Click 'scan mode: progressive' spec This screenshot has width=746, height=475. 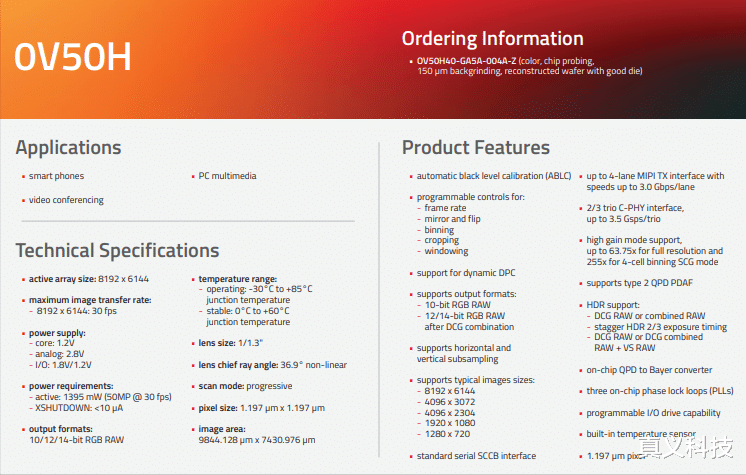click(x=245, y=386)
